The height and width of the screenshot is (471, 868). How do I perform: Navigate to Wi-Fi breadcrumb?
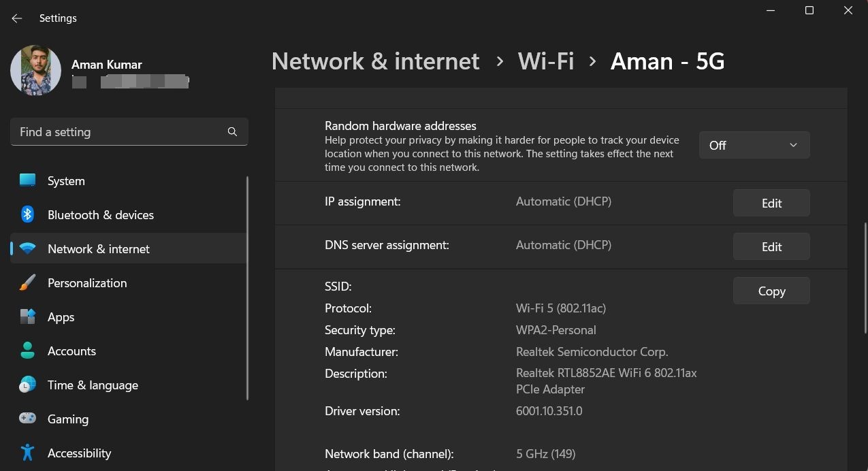[546, 61]
